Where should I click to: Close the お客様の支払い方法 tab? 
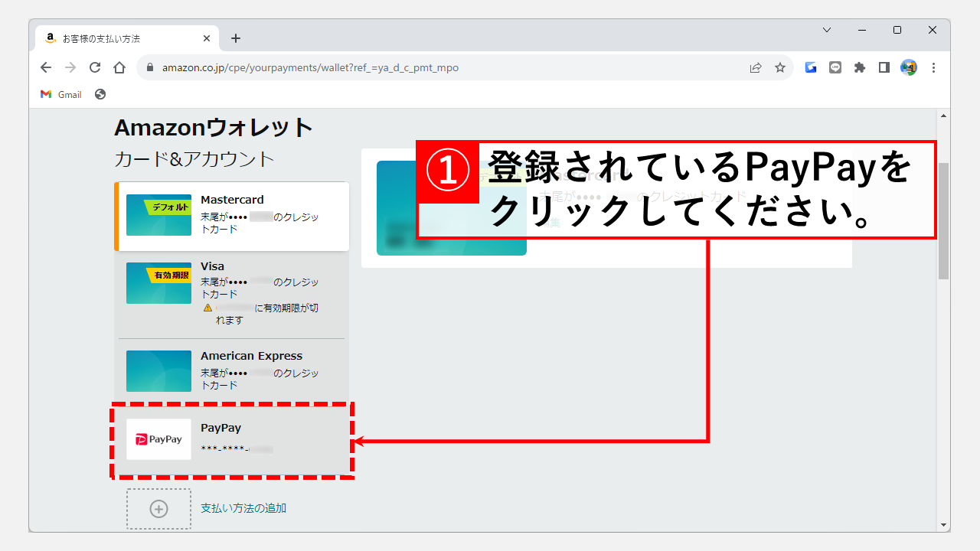pyautogui.click(x=207, y=38)
